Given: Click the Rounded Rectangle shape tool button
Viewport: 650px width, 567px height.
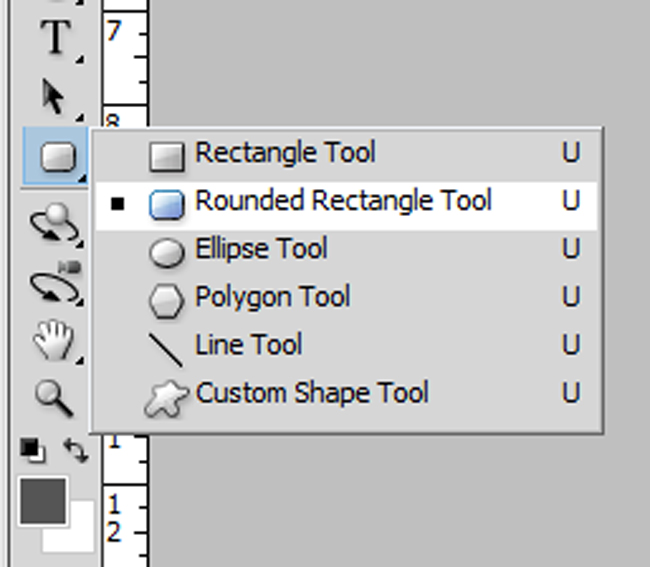Looking at the screenshot, I should click(56, 156).
